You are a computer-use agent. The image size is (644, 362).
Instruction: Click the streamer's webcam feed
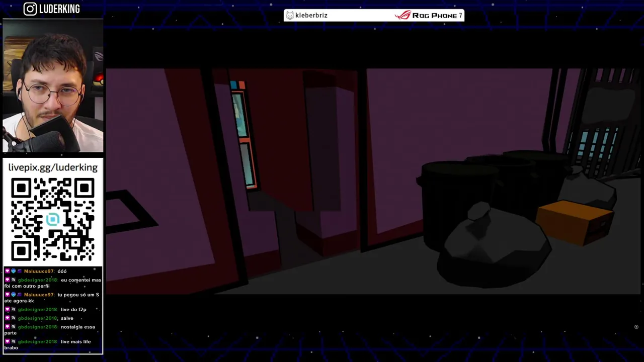53,86
